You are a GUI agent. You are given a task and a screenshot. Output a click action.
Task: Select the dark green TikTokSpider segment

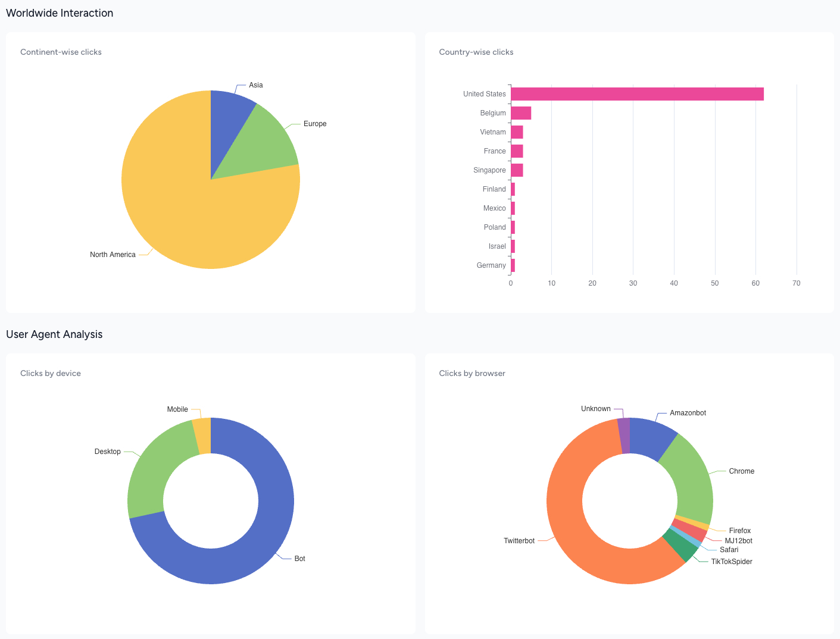pos(681,546)
